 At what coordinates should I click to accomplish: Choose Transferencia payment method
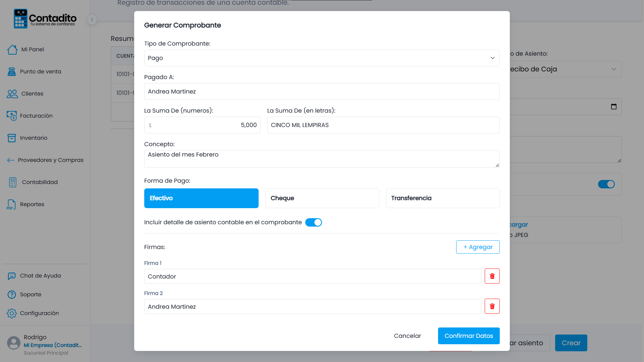443,198
